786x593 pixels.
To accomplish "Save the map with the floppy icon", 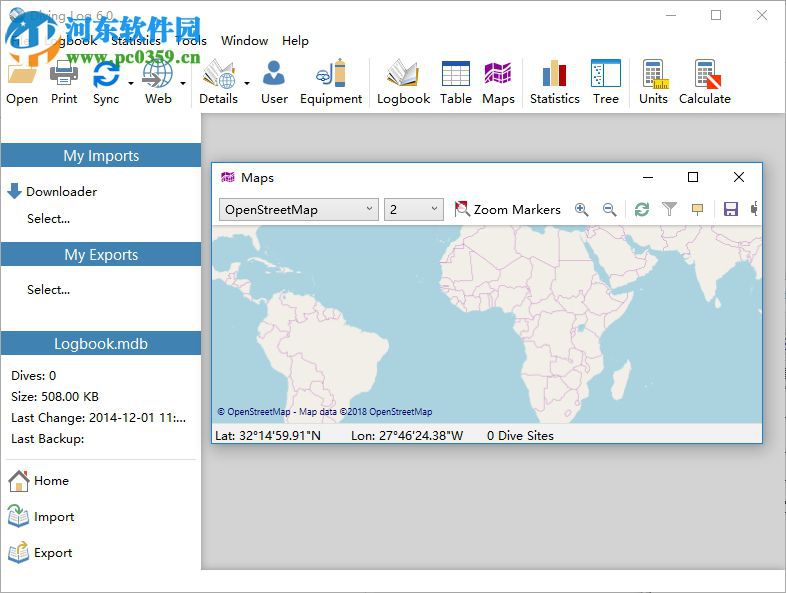I will (730, 209).
